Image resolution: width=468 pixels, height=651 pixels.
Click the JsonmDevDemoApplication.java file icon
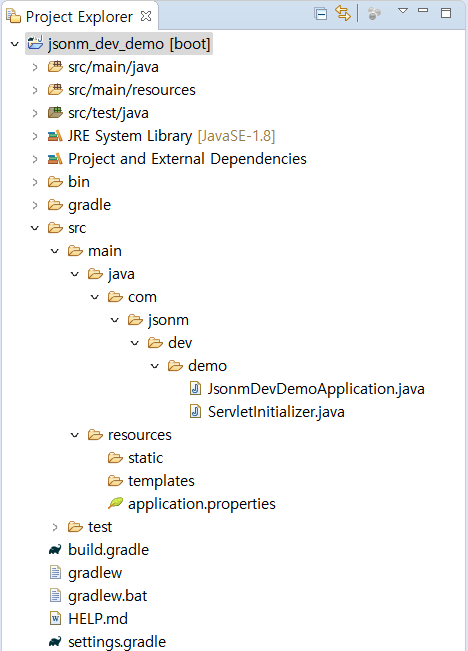pyautogui.click(x=195, y=389)
